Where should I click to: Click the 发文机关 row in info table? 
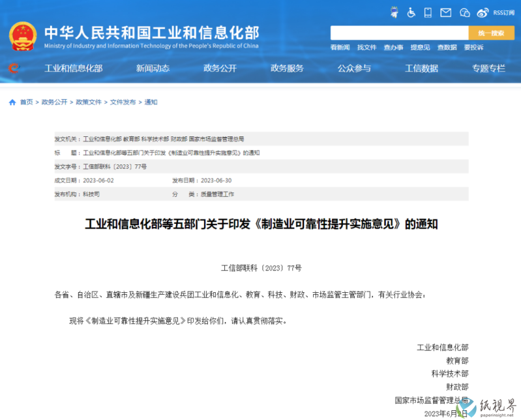click(261, 138)
